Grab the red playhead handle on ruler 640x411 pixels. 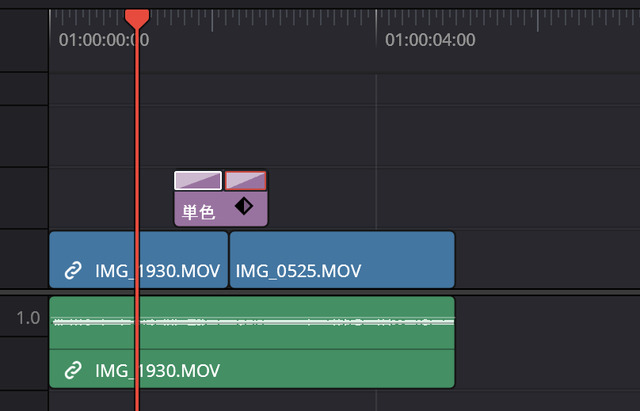(137, 19)
